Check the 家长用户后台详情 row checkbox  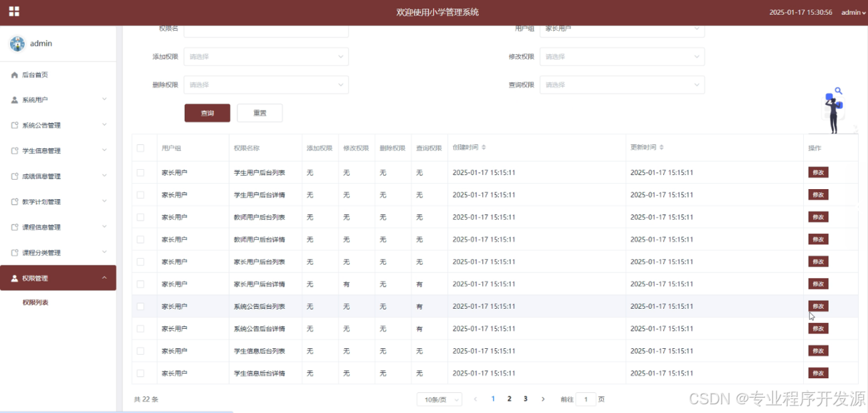click(x=140, y=284)
